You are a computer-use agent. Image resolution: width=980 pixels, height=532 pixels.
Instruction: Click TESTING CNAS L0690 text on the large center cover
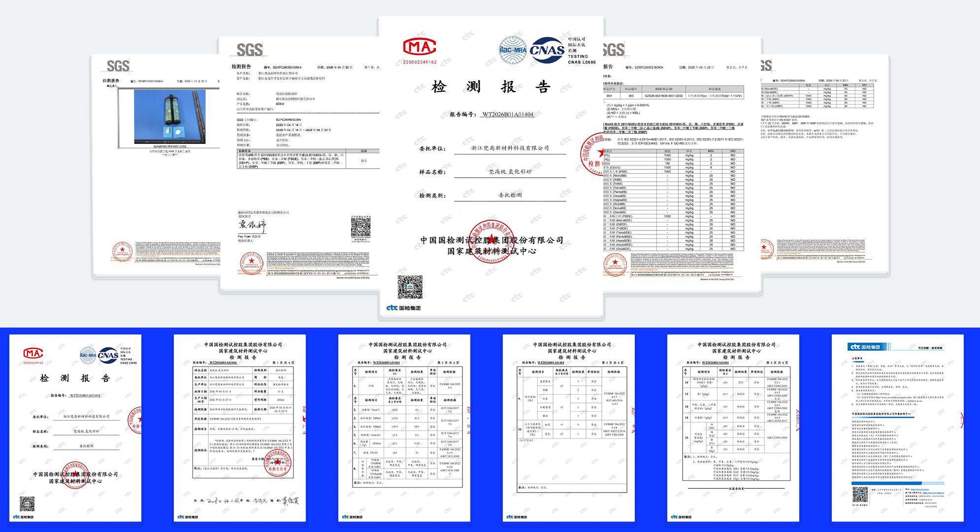click(582, 60)
